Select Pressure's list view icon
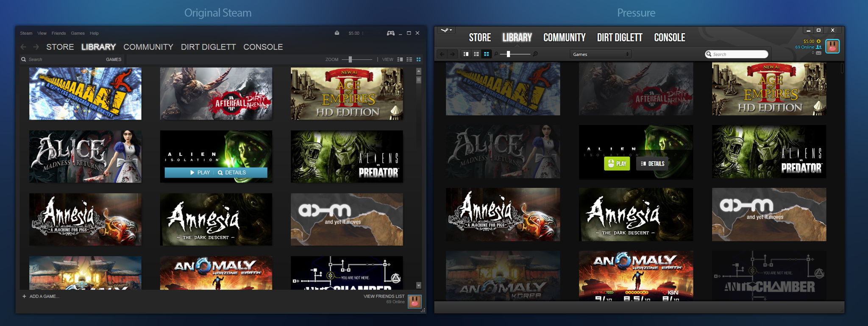 pyautogui.click(x=476, y=54)
